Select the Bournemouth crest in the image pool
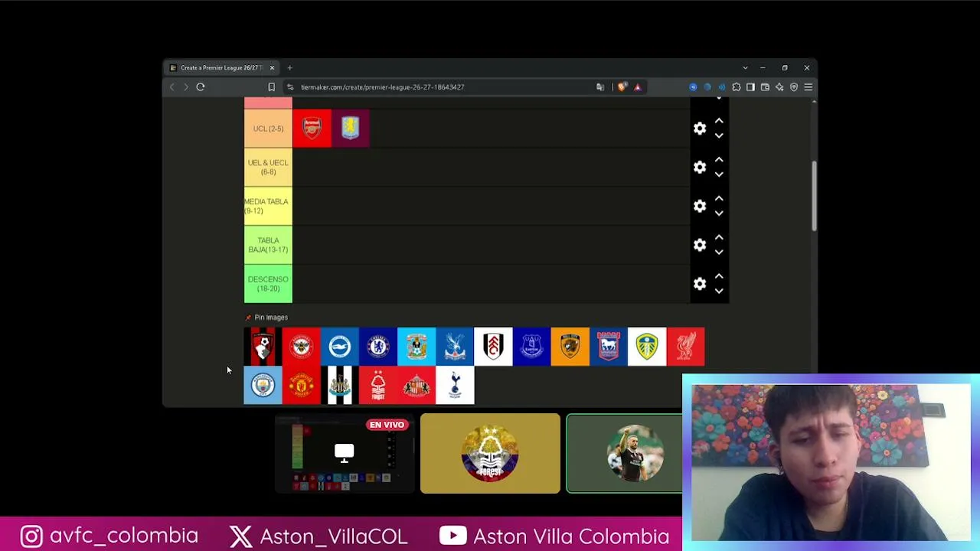 click(x=263, y=347)
